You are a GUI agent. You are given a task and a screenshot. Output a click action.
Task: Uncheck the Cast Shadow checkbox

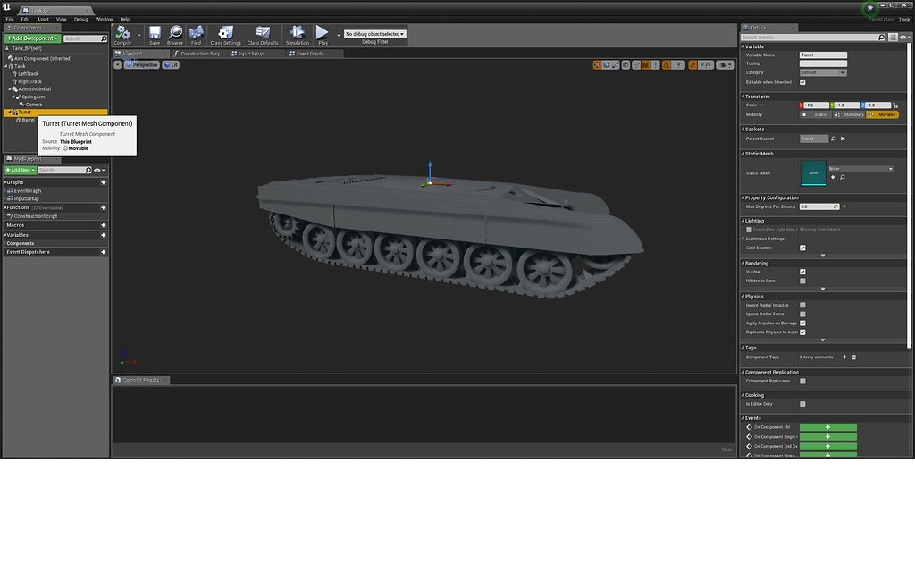coord(802,248)
